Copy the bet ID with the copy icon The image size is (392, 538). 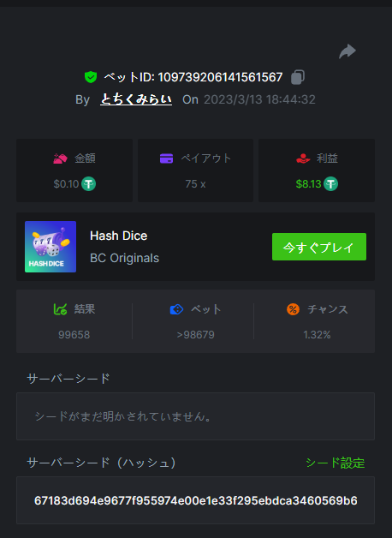click(x=298, y=77)
